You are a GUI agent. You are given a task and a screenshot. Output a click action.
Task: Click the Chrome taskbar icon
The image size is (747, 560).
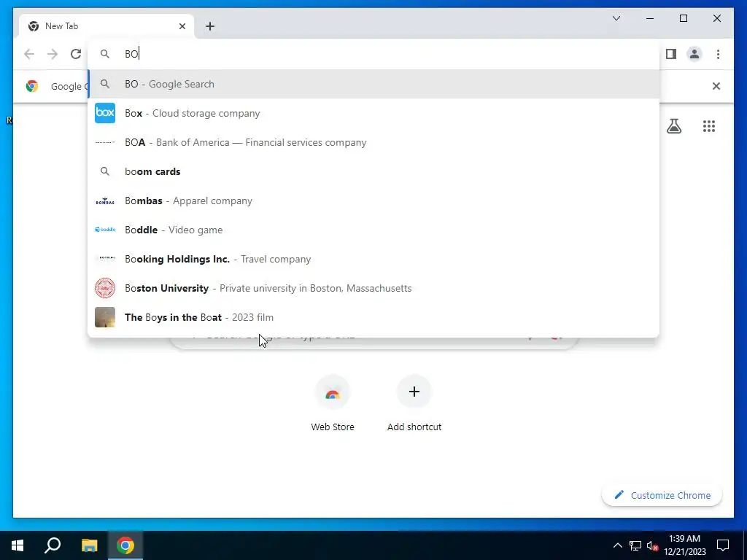(x=125, y=545)
